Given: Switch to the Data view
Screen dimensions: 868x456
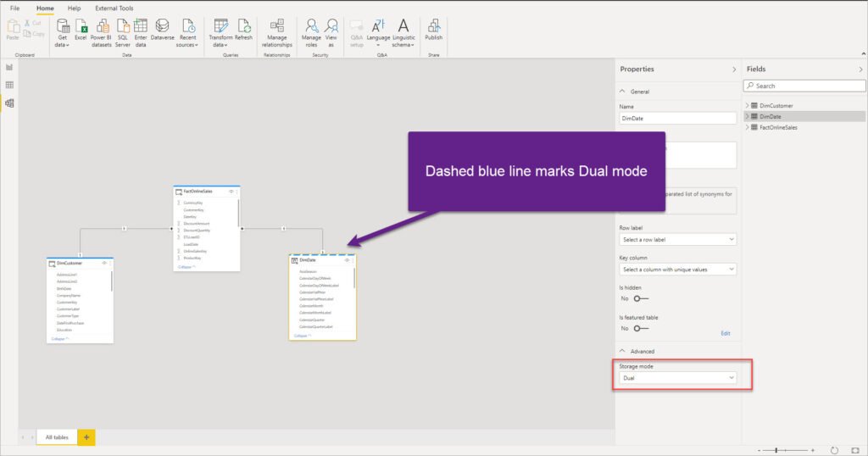Looking at the screenshot, I should tap(9, 85).
